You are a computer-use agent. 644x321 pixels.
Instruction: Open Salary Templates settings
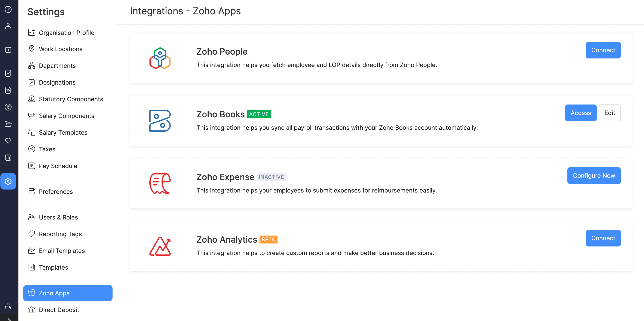point(63,132)
